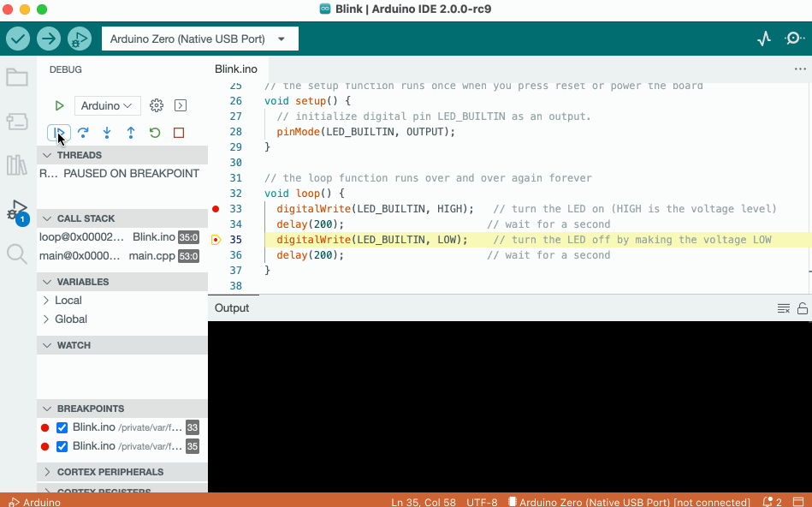
Task: Click the Ln 35, Col 58 status indicator
Action: [x=424, y=502]
